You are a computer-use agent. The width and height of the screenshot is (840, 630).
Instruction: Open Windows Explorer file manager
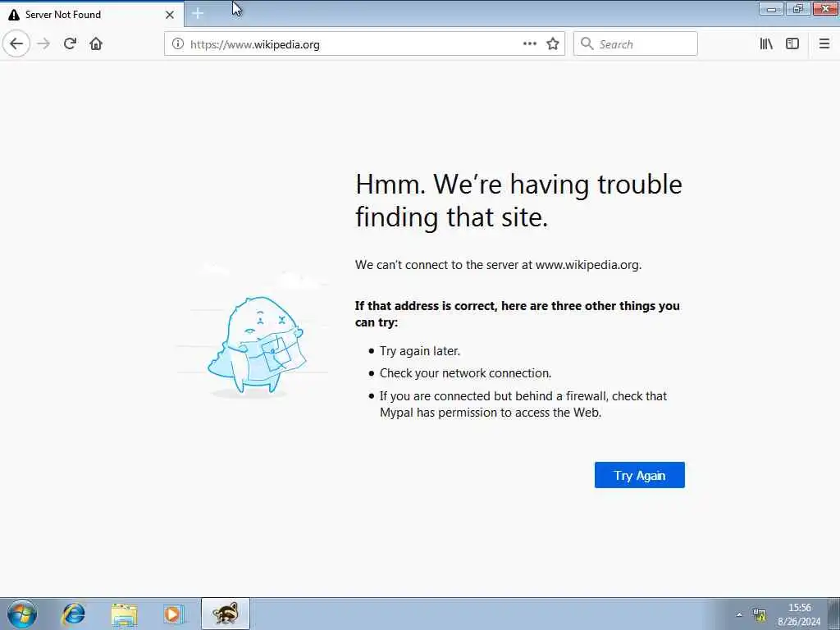125,614
